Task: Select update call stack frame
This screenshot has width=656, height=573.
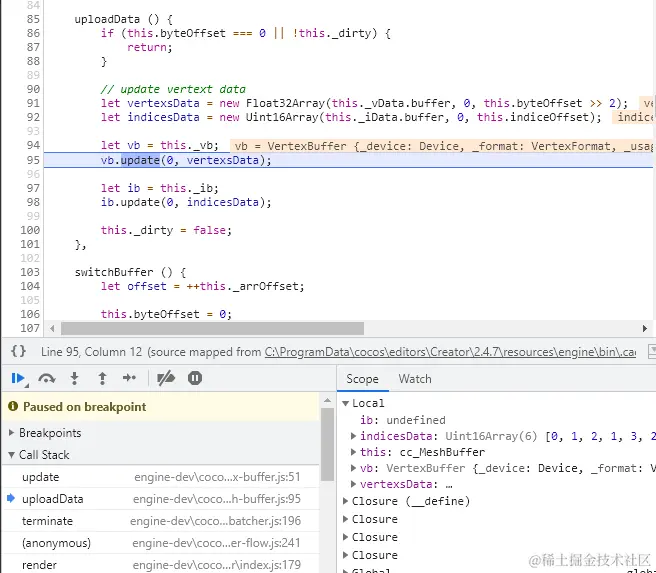Action: point(161,477)
